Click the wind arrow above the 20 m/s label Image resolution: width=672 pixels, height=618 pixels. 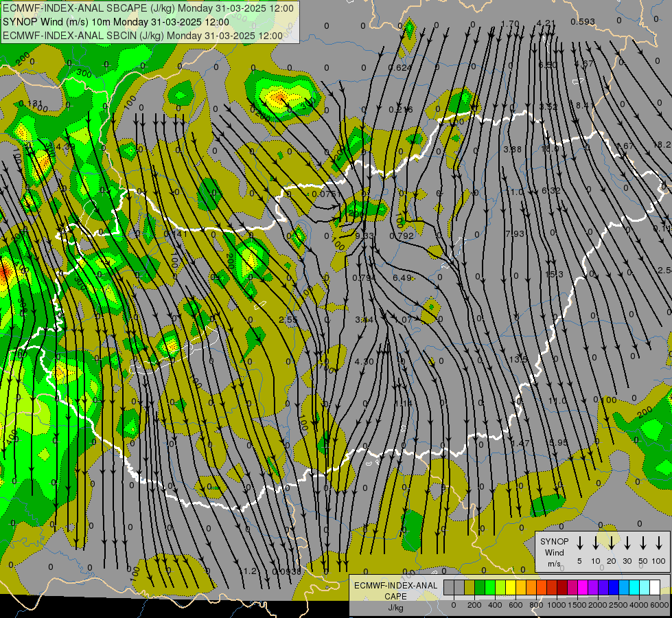[612, 543]
